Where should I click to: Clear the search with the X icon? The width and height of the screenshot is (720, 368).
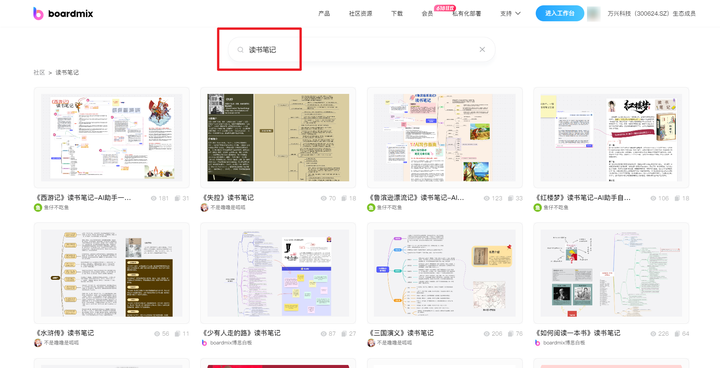tap(482, 50)
